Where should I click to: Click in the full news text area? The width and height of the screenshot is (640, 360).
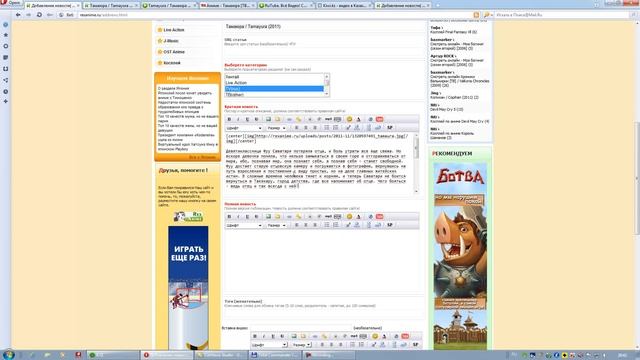pos(322,261)
